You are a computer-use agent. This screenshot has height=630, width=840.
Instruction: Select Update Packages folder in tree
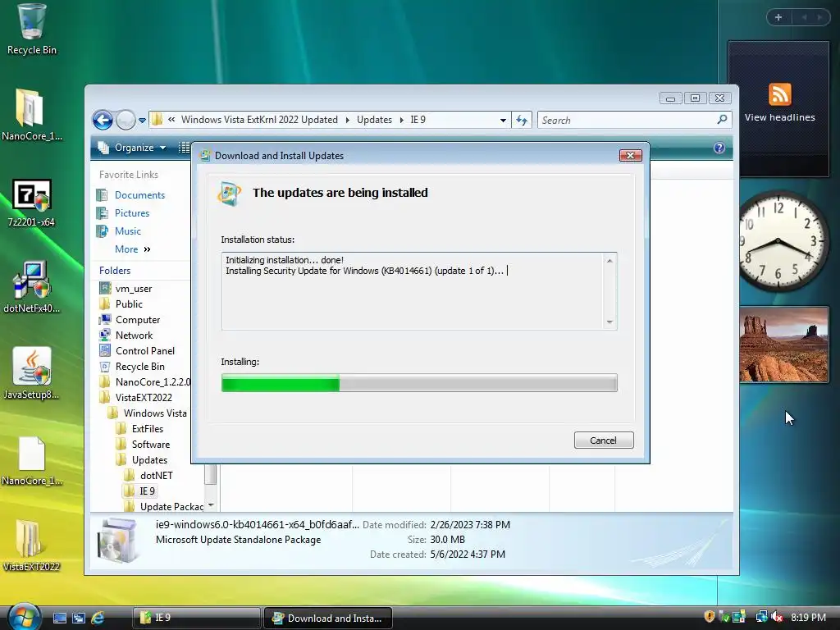coord(171,506)
